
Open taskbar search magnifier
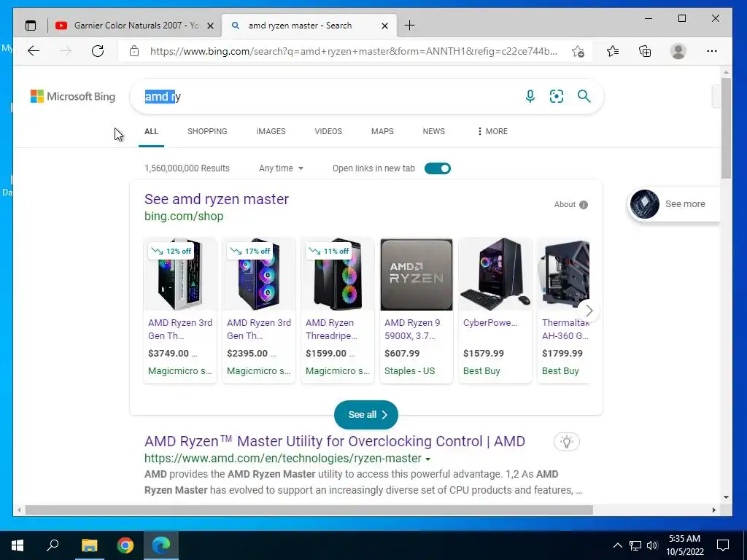tap(53, 545)
